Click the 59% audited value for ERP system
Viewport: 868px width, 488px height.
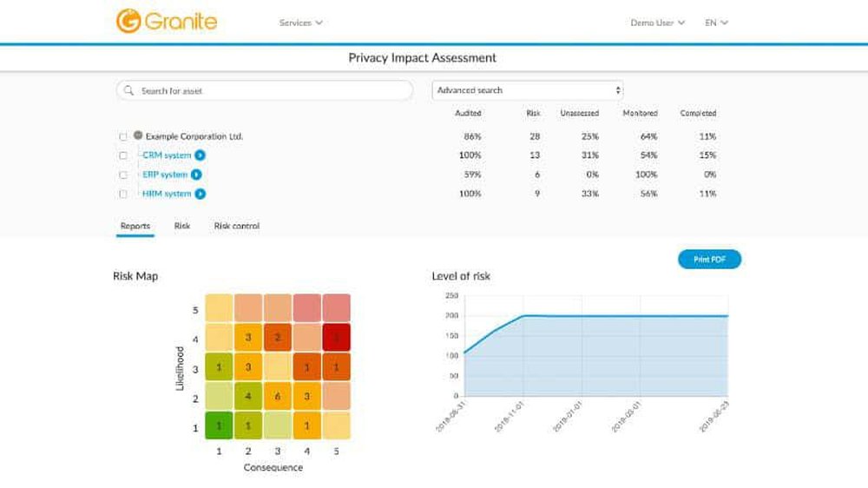(x=472, y=175)
